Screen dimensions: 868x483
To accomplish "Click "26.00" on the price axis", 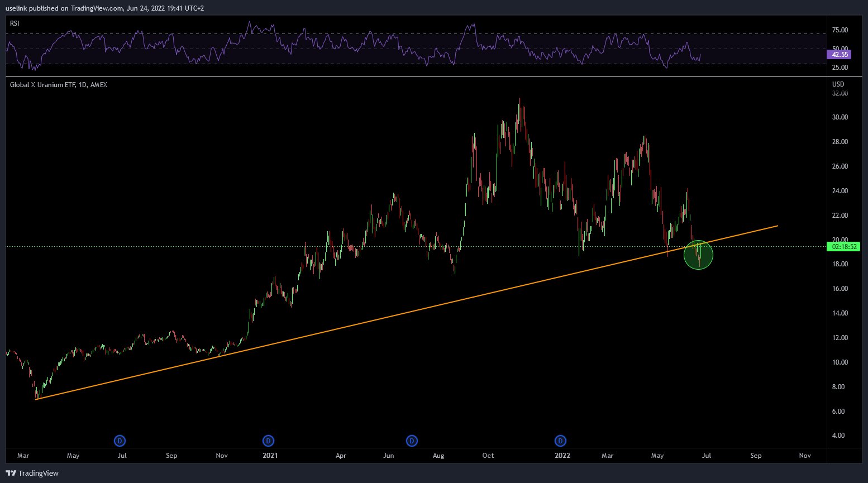I will (x=840, y=166).
